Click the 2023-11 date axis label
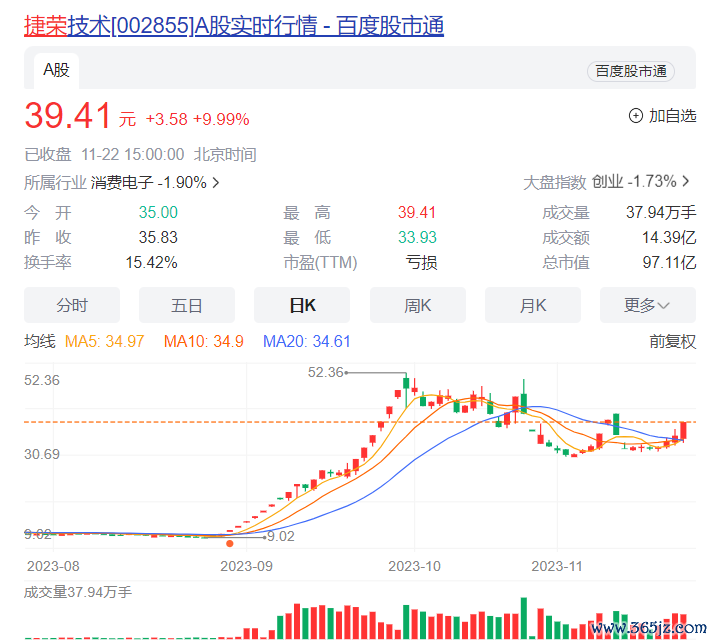The image size is (714, 643). click(557, 566)
